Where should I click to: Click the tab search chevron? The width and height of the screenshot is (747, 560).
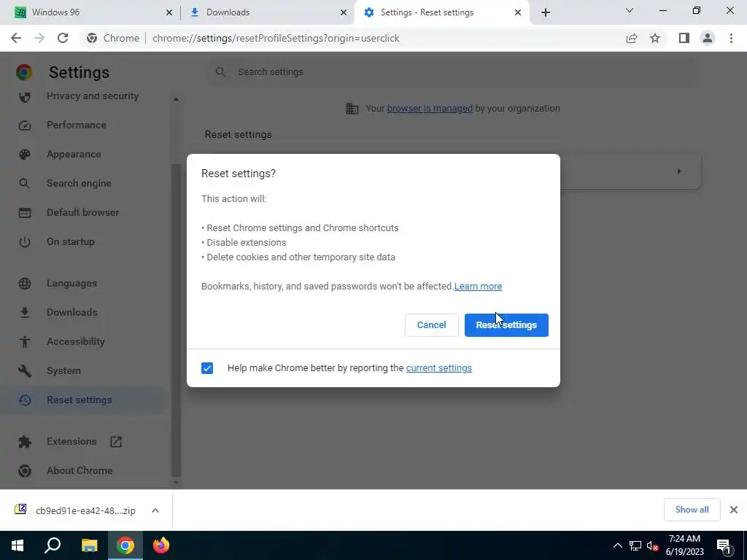pos(630,10)
